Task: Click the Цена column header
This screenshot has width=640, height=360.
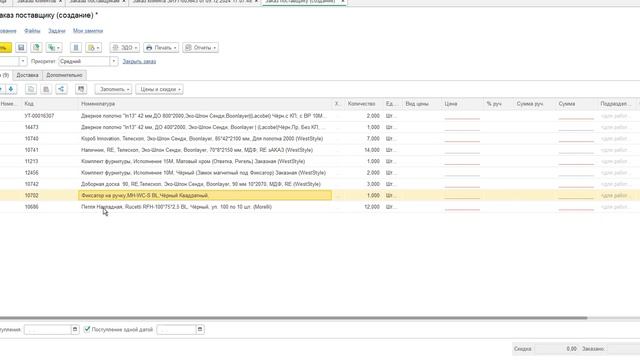Action: 462,104
